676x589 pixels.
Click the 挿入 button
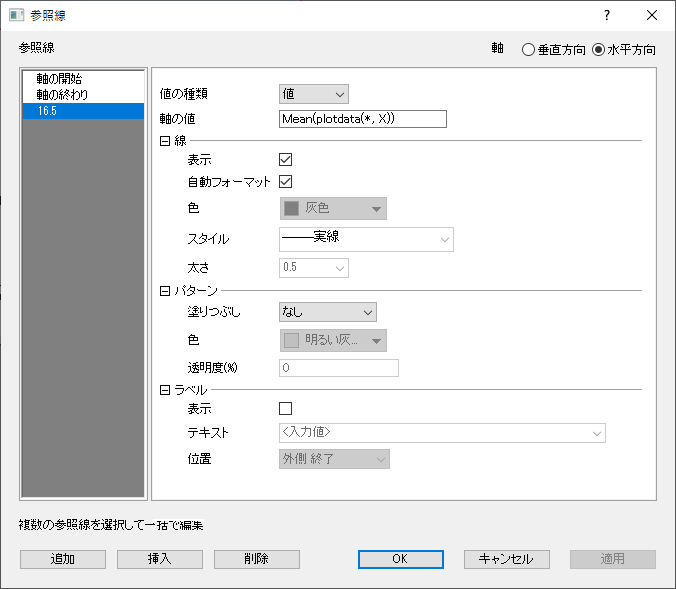160,559
